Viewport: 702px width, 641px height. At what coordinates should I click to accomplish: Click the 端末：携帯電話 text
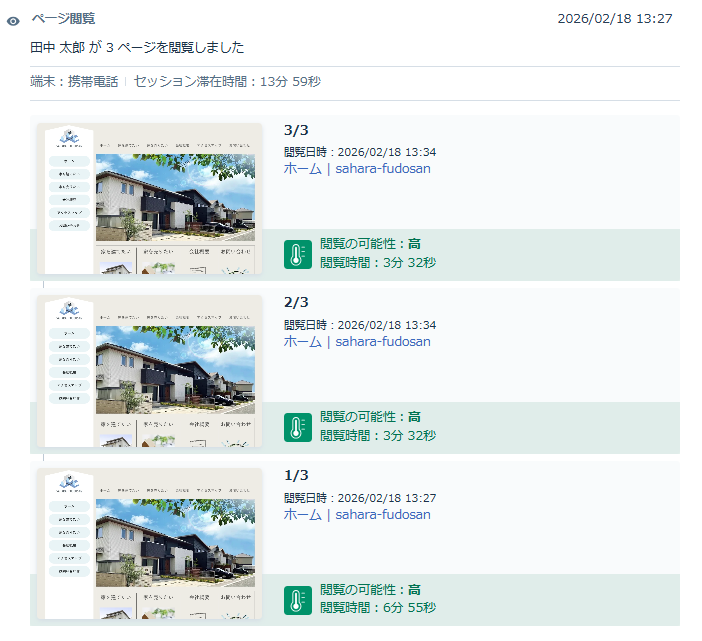(x=74, y=81)
